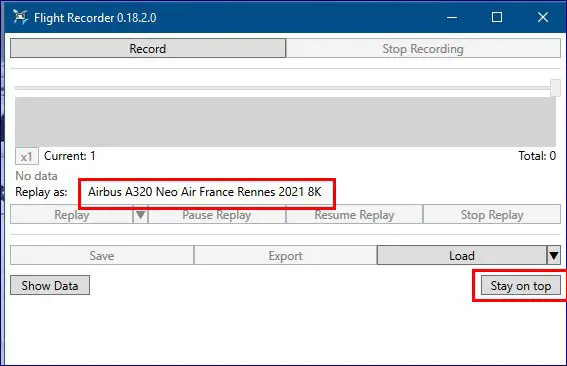Click the 'Total: 0' frame count
The width and height of the screenshot is (567, 366).
[x=537, y=156]
